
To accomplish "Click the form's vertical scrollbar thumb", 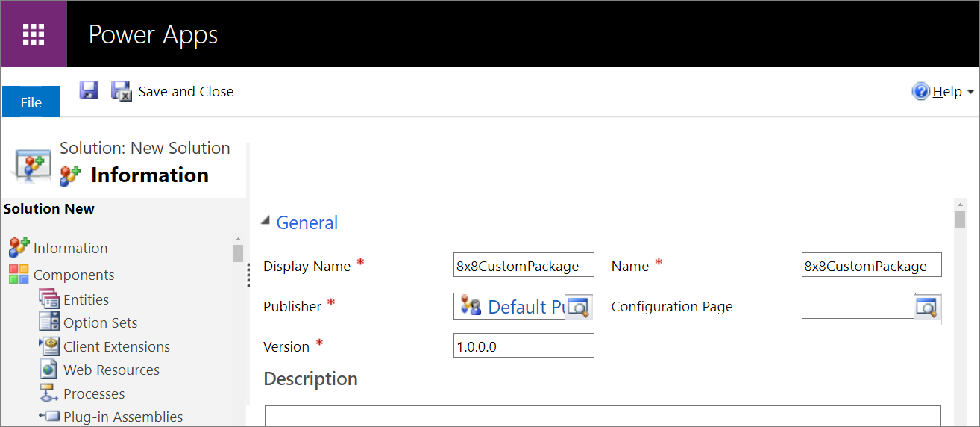I will [x=960, y=219].
